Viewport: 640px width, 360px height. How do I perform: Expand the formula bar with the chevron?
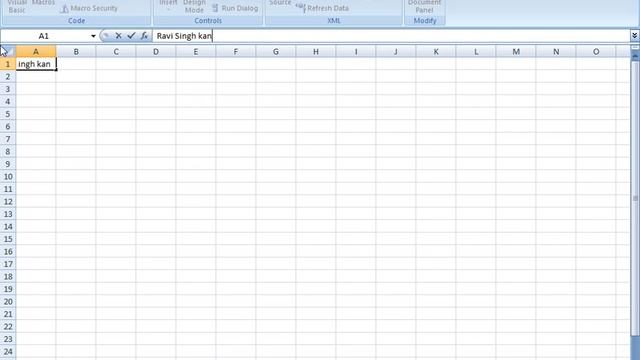point(634,36)
